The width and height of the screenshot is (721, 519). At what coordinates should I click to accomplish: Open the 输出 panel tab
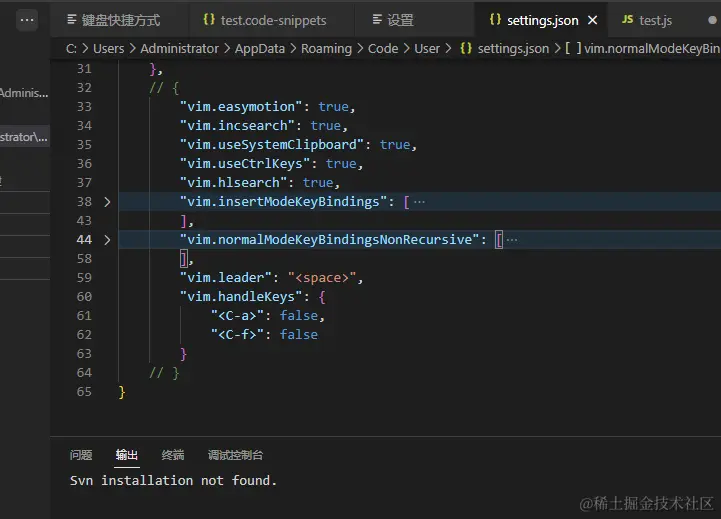coord(127,455)
